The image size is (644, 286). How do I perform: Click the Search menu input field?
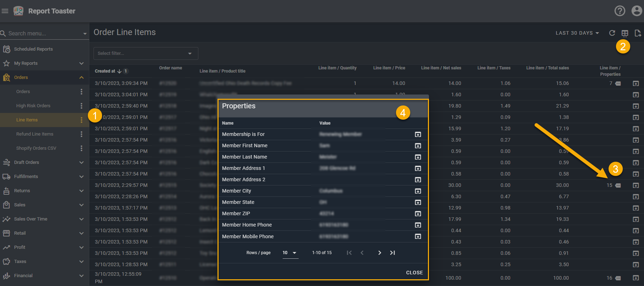[43, 33]
